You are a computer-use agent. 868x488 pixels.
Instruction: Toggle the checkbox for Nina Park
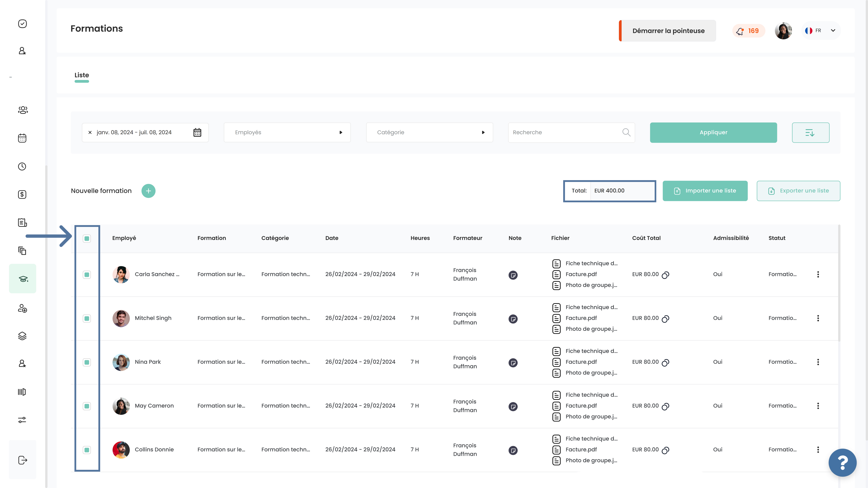click(x=87, y=362)
